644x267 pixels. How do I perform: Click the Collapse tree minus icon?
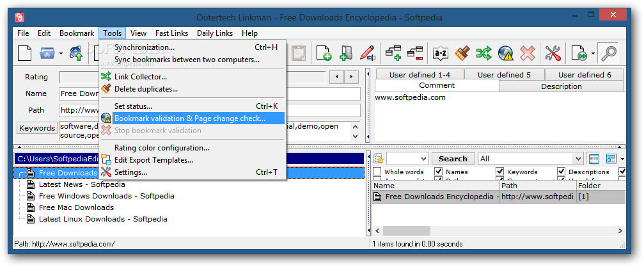coord(415,53)
